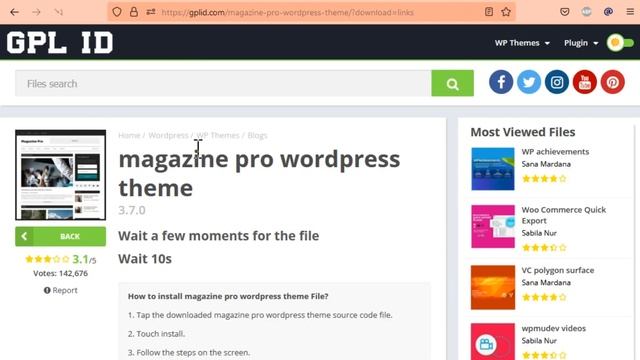Click WP achievements star rating
This screenshot has width=640, height=360.
point(544,179)
